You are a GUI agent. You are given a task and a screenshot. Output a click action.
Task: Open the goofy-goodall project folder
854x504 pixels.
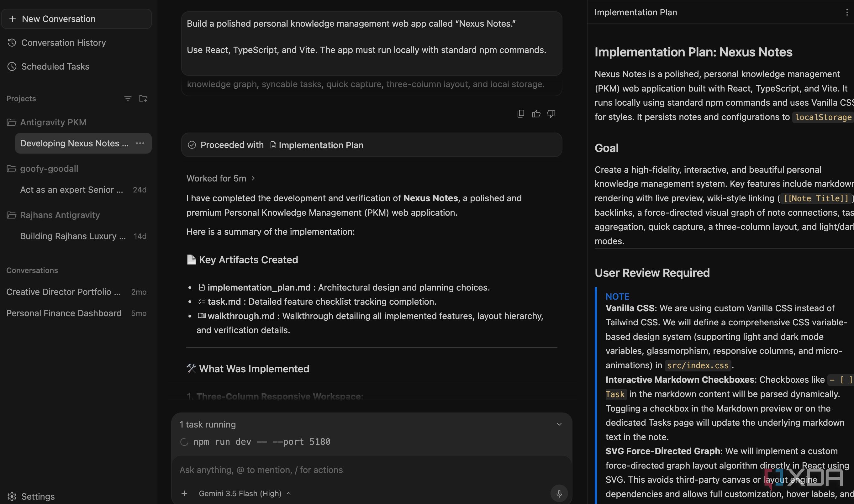(x=49, y=168)
